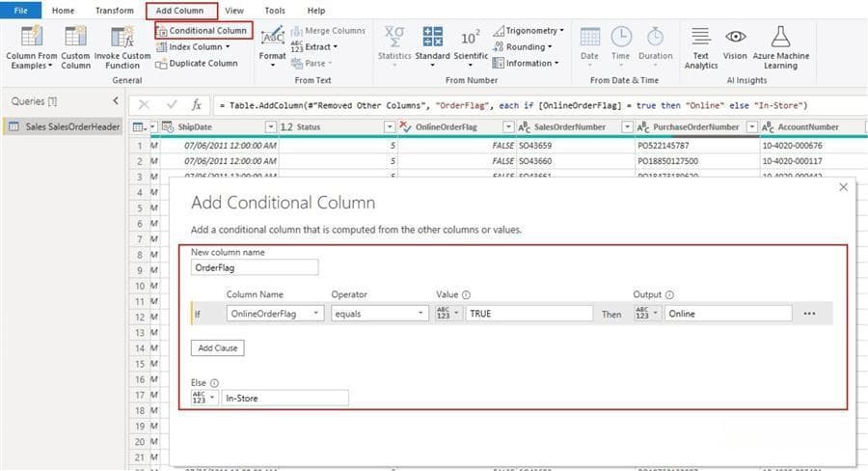This screenshot has width=868, height=471.
Task: Open the Column Name OnlineOrderFlag dropdown
Action: 275,314
